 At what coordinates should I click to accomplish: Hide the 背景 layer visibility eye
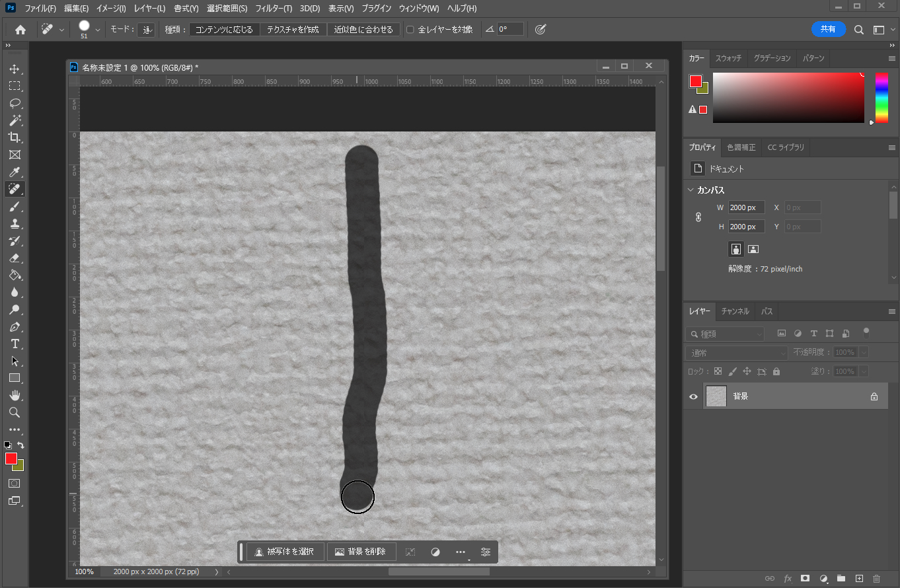coord(693,396)
